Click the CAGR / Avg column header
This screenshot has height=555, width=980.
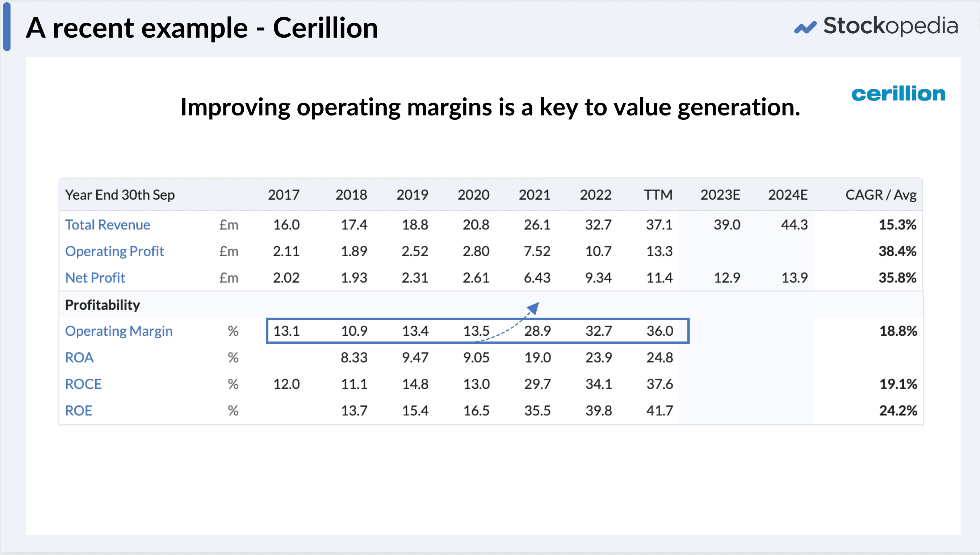click(881, 195)
